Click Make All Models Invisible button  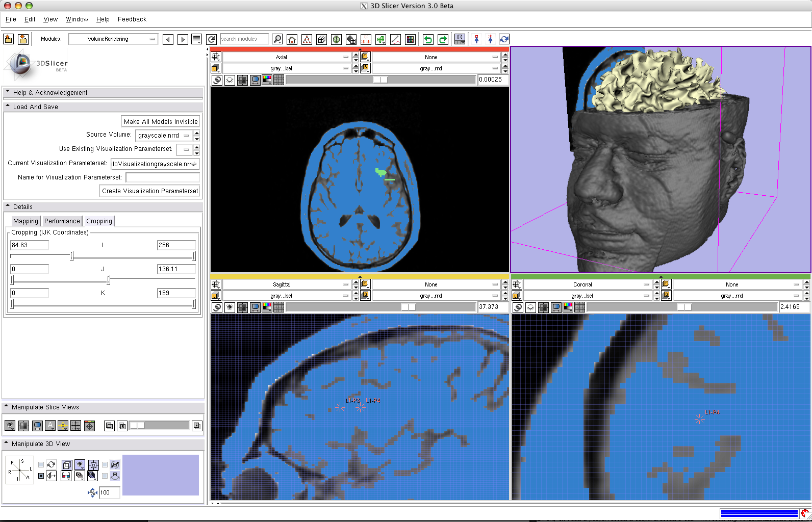click(160, 122)
